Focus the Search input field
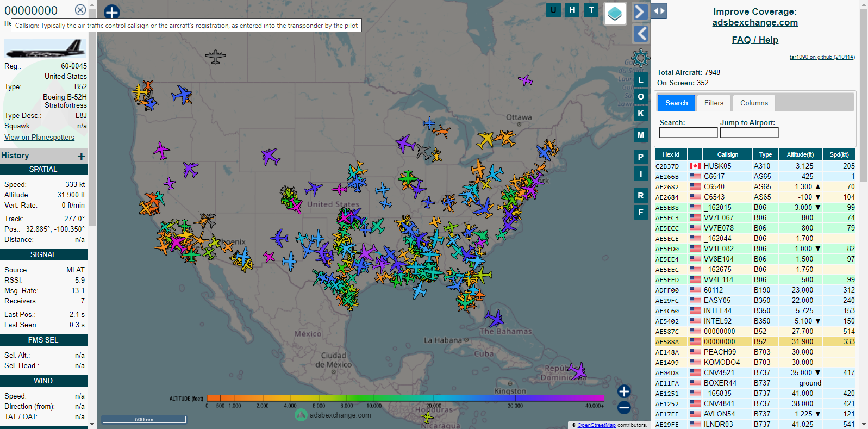Image resolution: width=868 pixels, height=429 pixels. tap(688, 133)
